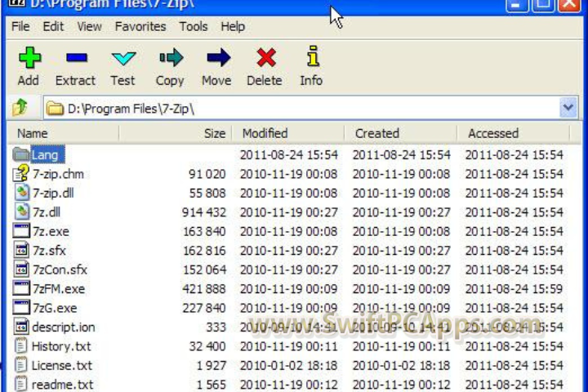The height and width of the screenshot is (392, 588).
Task: Open the Favorites menu
Action: pos(140,27)
